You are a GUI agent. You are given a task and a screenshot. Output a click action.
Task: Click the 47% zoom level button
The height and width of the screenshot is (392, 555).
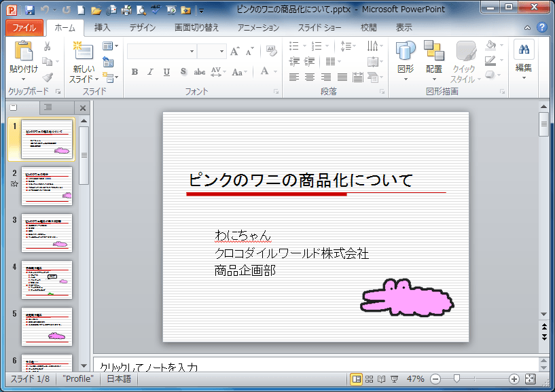click(415, 379)
